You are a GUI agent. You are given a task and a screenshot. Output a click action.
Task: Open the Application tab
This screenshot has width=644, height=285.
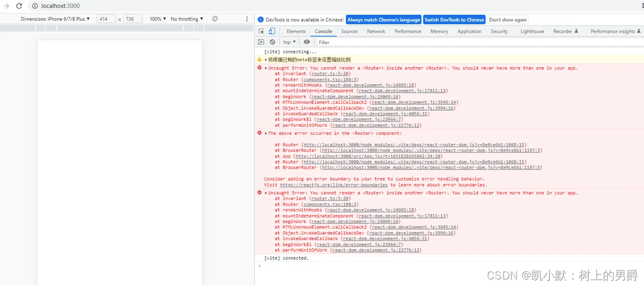point(469,31)
